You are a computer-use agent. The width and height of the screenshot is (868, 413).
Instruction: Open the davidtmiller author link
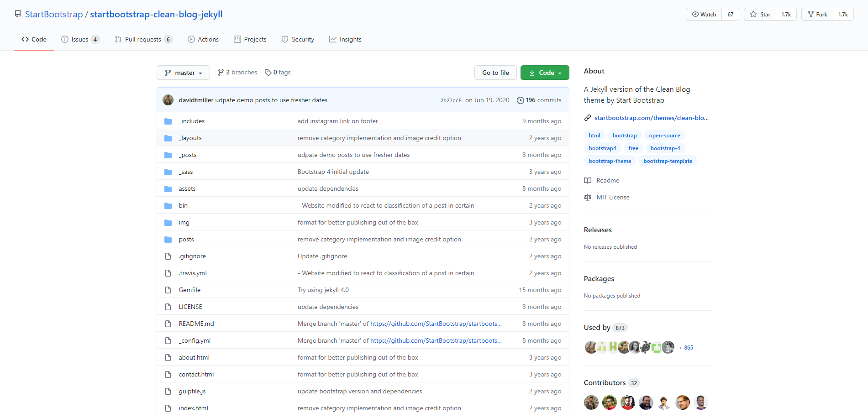196,100
